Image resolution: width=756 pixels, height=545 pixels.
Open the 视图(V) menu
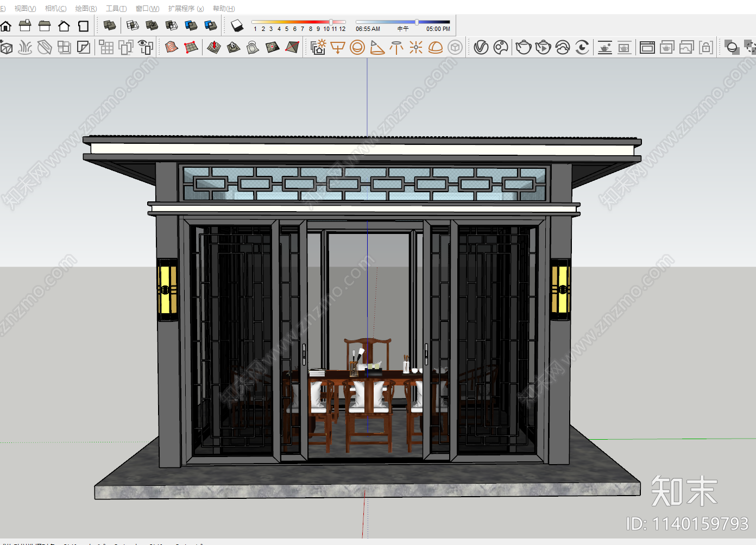tap(25, 9)
